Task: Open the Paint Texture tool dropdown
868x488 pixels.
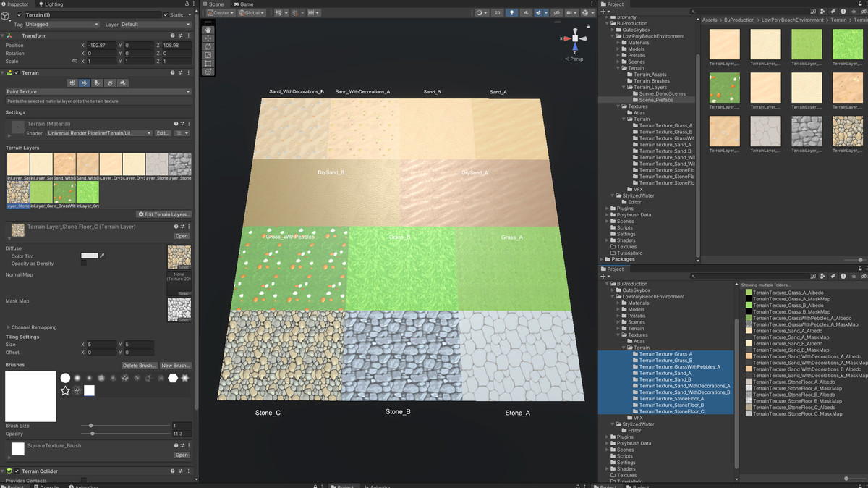Action: (98, 92)
